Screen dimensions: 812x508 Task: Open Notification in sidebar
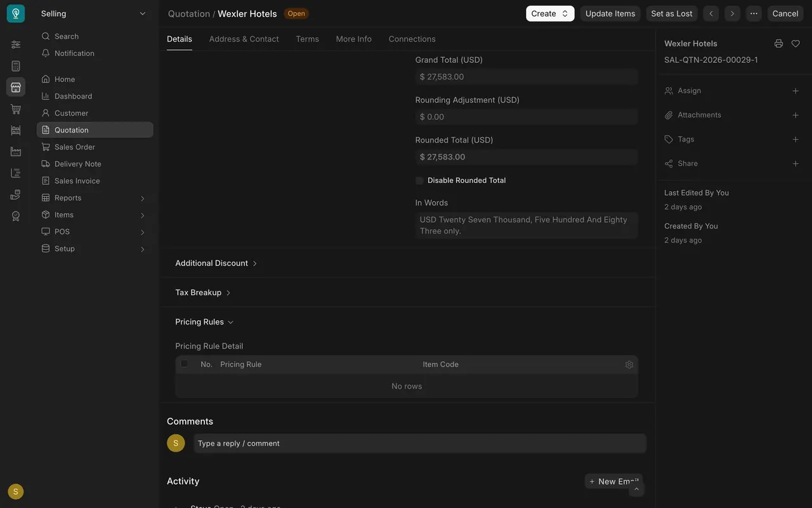click(x=95, y=53)
